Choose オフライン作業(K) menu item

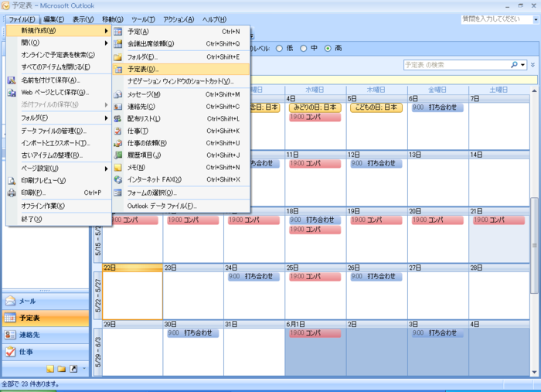click(x=59, y=206)
